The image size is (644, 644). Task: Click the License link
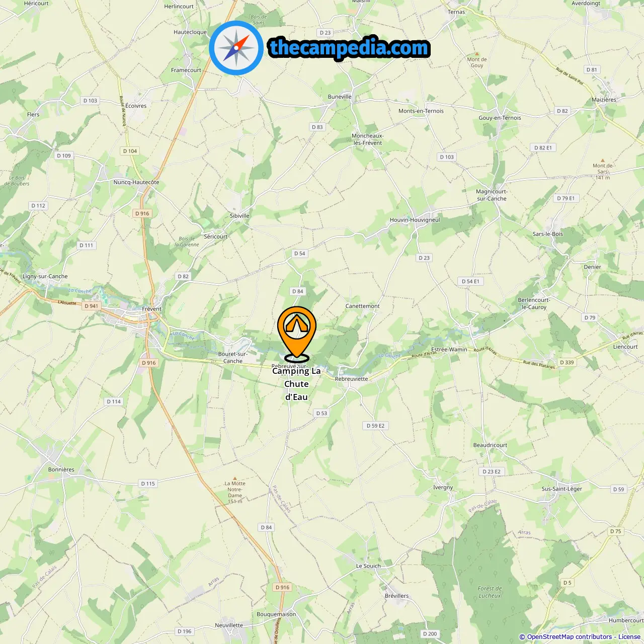(629, 636)
